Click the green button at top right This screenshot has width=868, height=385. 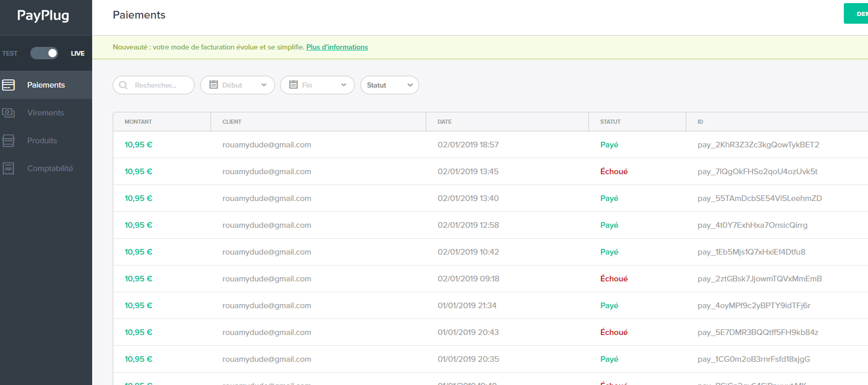(856, 13)
